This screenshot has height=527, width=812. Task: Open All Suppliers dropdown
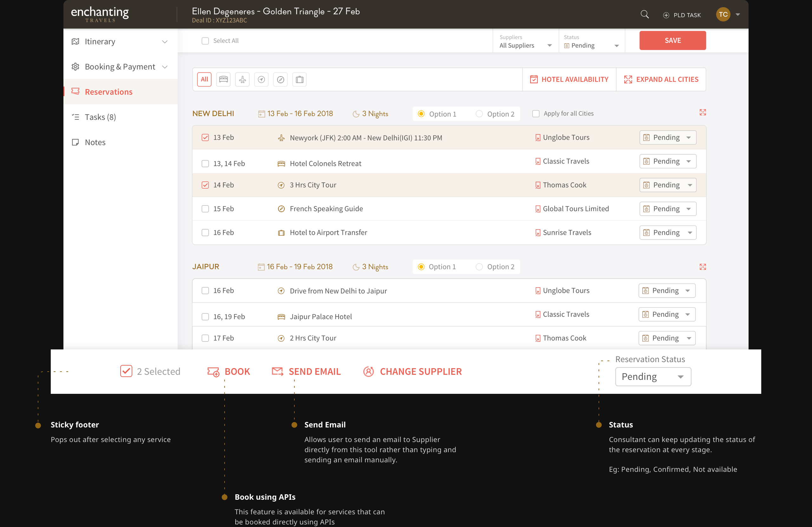[x=525, y=45]
